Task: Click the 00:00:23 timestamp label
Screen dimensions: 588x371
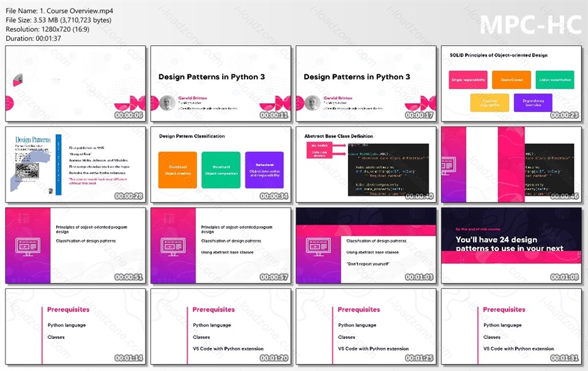Action: tap(564, 115)
